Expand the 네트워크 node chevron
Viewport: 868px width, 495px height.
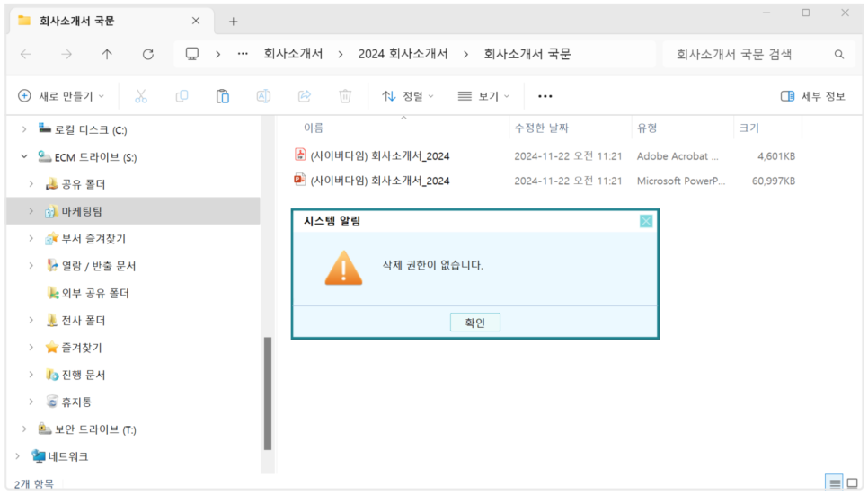[x=17, y=456]
